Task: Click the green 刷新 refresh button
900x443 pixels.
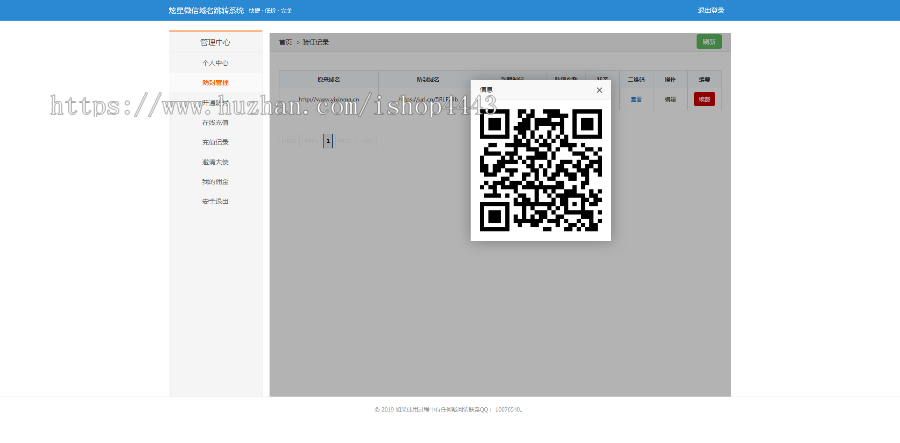Action: 709,42
